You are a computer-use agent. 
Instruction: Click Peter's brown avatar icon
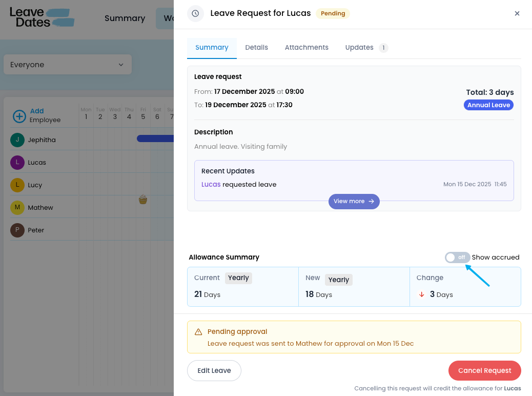[x=17, y=230]
